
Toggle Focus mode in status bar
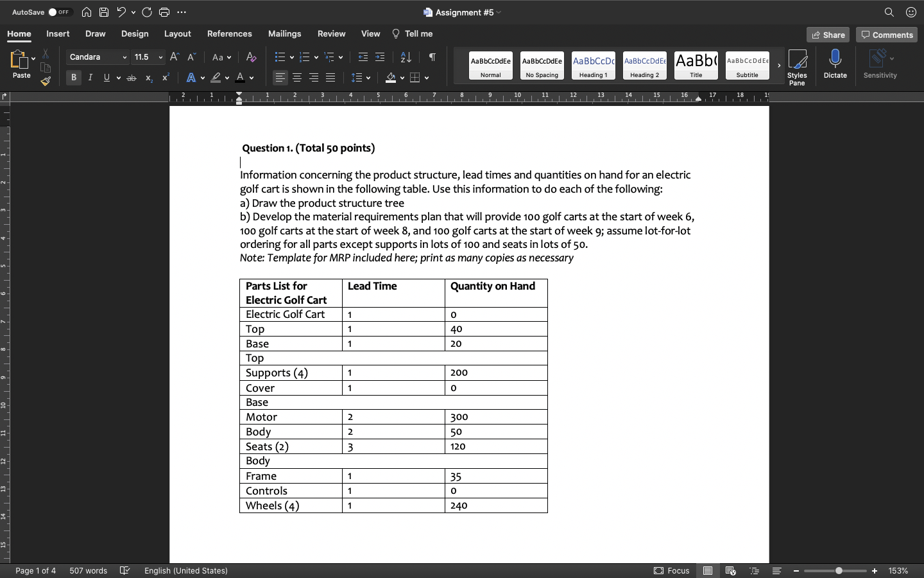(672, 570)
